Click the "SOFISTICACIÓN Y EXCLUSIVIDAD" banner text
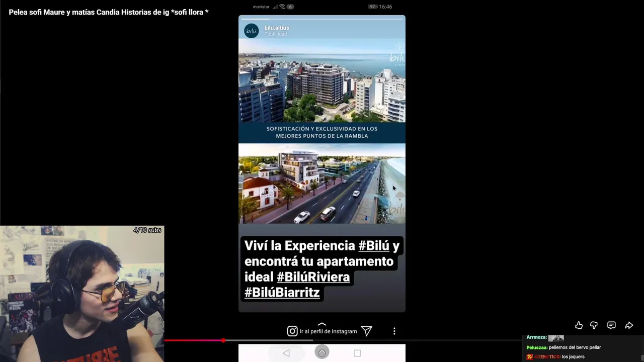The image size is (644, 362). coord(322,132)
